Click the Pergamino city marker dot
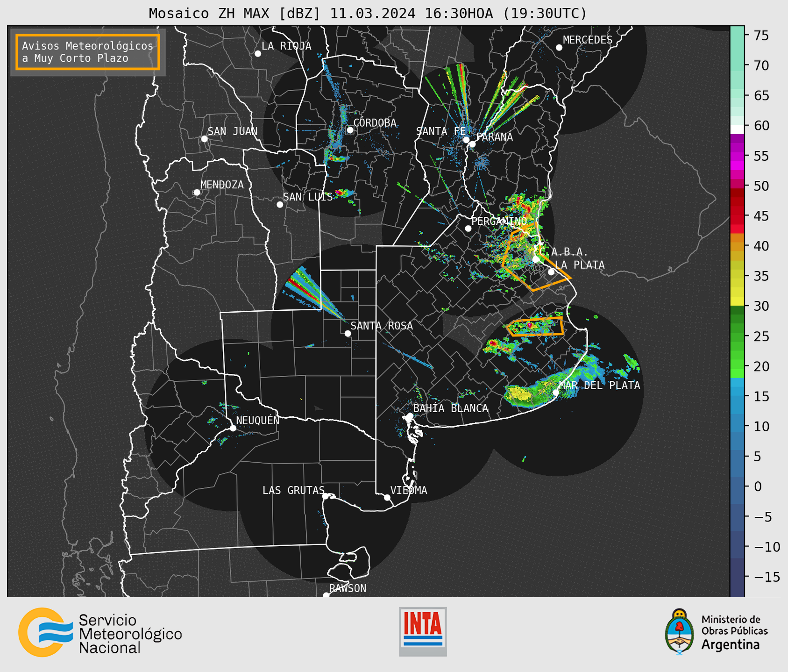788x672 pixels. tap(468, 229)
